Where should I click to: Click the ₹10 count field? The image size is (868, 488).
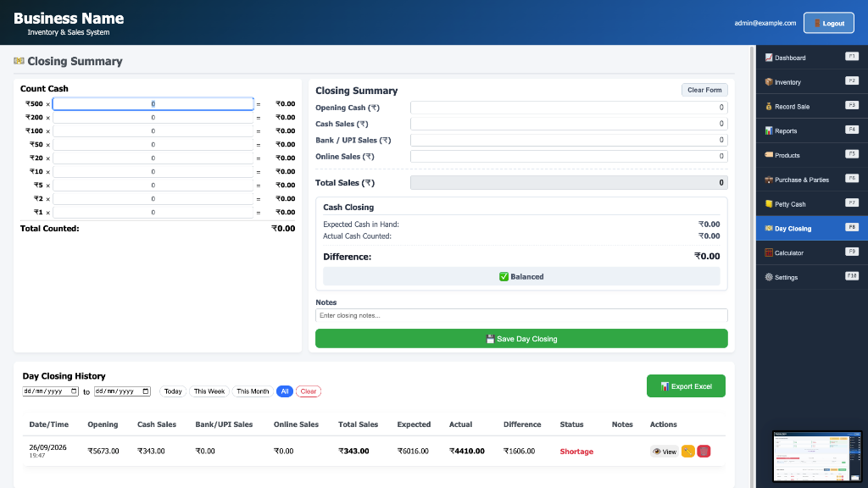tap(153, 171)
